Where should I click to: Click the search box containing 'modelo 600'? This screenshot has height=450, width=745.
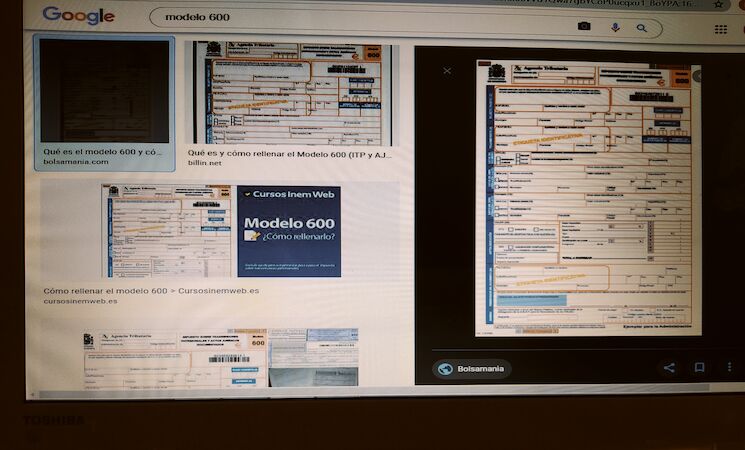click(x=350, y=19)
